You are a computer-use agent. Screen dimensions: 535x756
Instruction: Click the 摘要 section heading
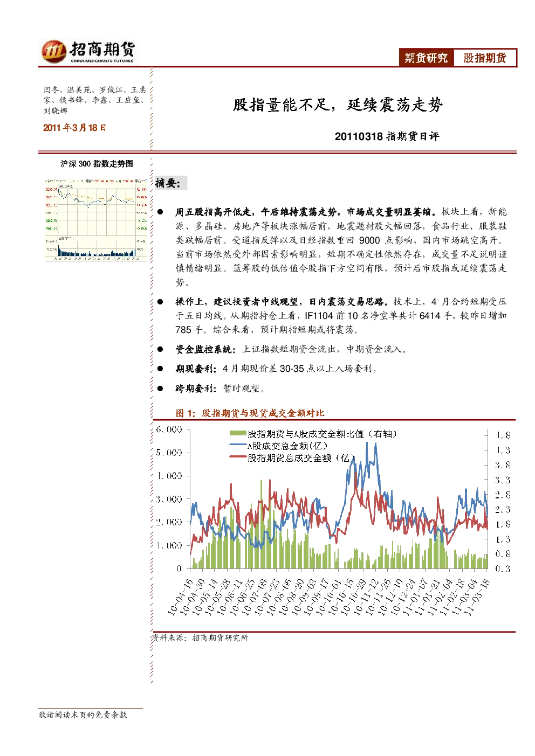pyautogui.click(x=168, y=183)
